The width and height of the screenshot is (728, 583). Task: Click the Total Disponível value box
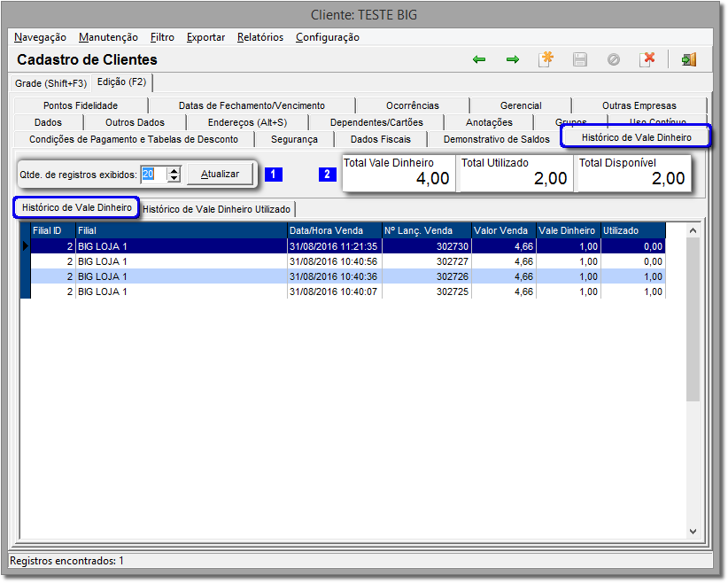coord(632,173)
